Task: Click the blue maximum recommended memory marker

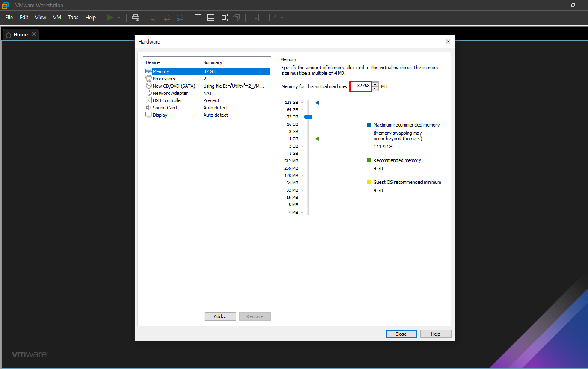Action: click(x=317, y=103)
